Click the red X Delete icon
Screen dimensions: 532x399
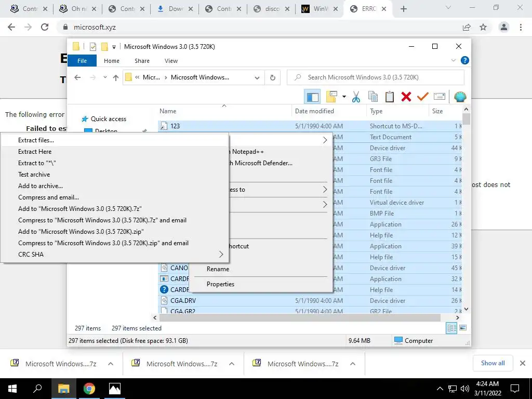[x=406, y=97]
